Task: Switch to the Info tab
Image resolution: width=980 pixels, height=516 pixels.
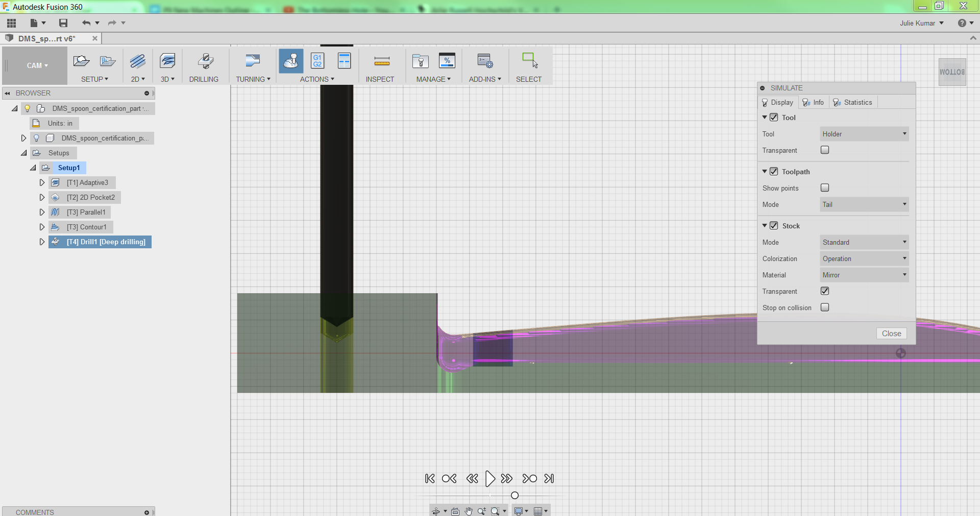Action: [814, 102]
